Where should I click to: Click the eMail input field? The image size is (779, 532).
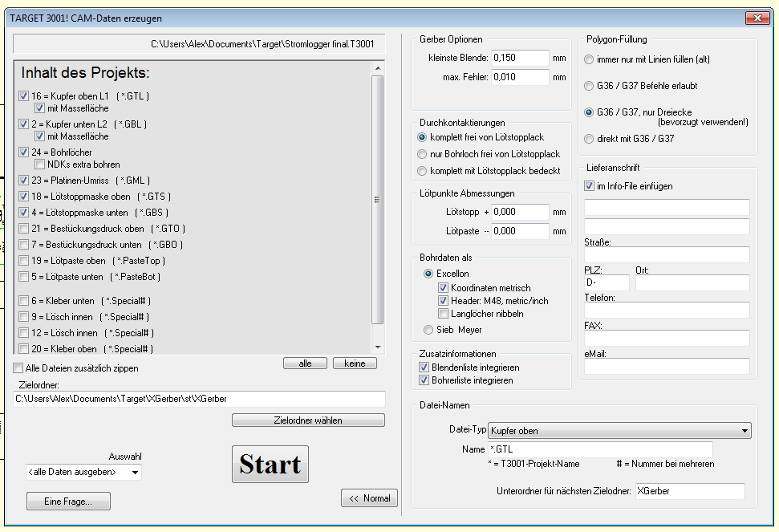[667, 366]
